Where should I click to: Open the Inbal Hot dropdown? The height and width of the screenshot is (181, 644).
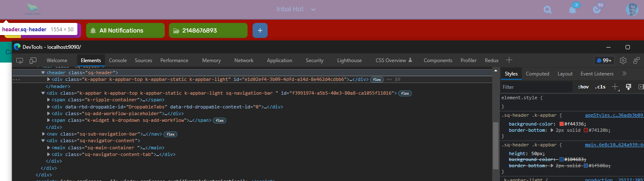click(296, 9)
